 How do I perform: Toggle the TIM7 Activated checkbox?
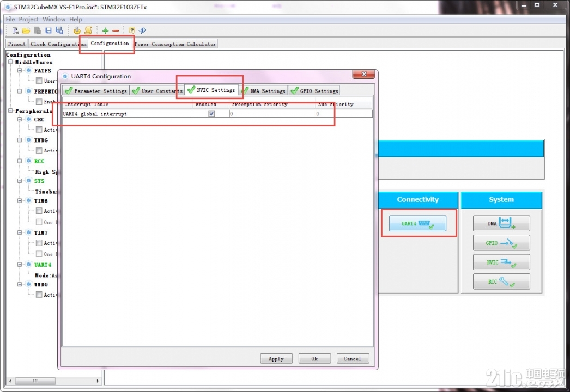[39, 243]
